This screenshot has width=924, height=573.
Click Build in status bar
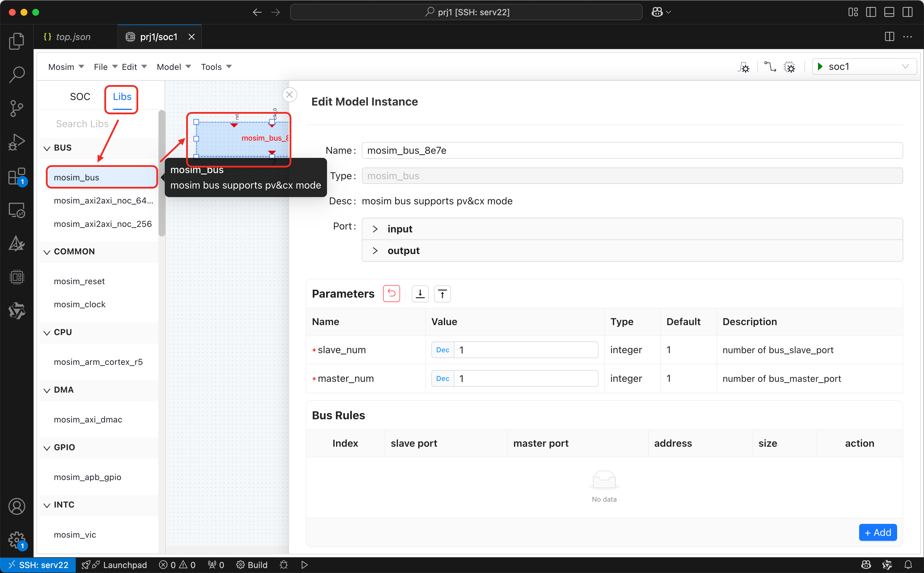[252, 565]
